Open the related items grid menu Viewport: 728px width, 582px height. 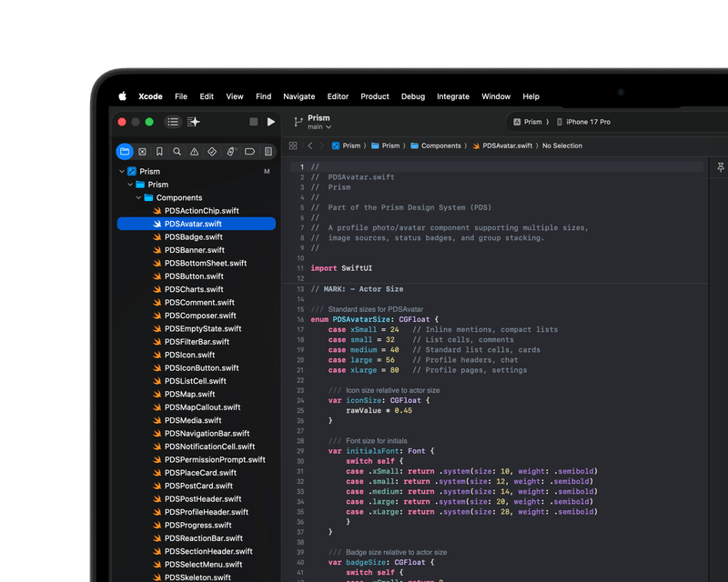tap(293, 145)
